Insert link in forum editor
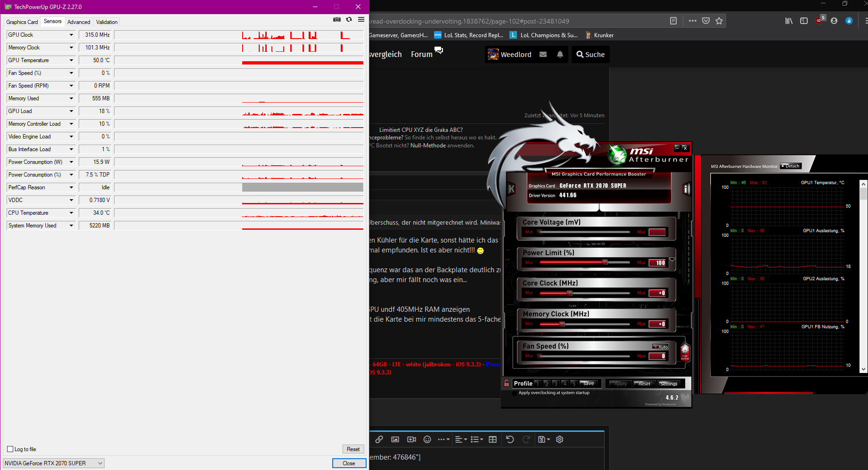The width and height of the screenshot is (868, 470). click(x=379, y=439)
